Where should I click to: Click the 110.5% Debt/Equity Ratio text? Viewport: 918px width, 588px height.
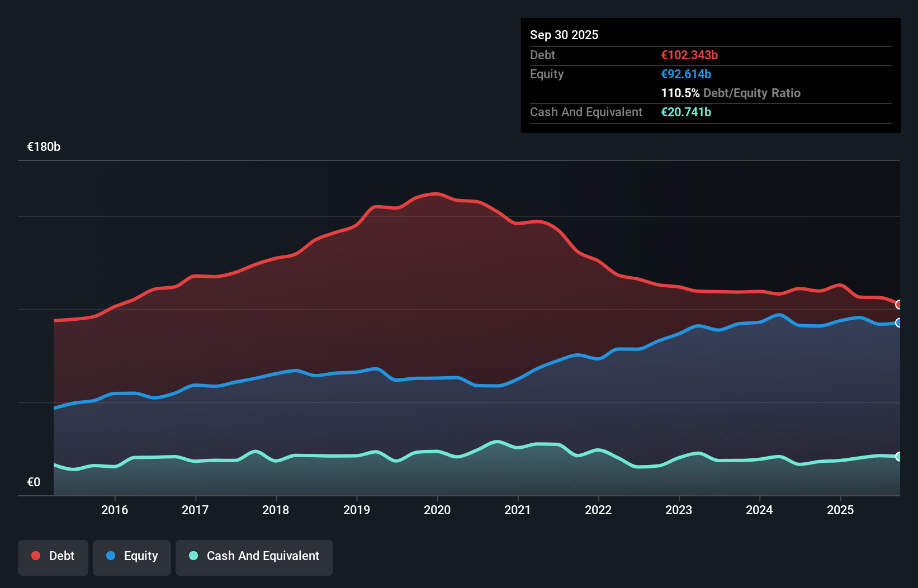coord(731,93)
